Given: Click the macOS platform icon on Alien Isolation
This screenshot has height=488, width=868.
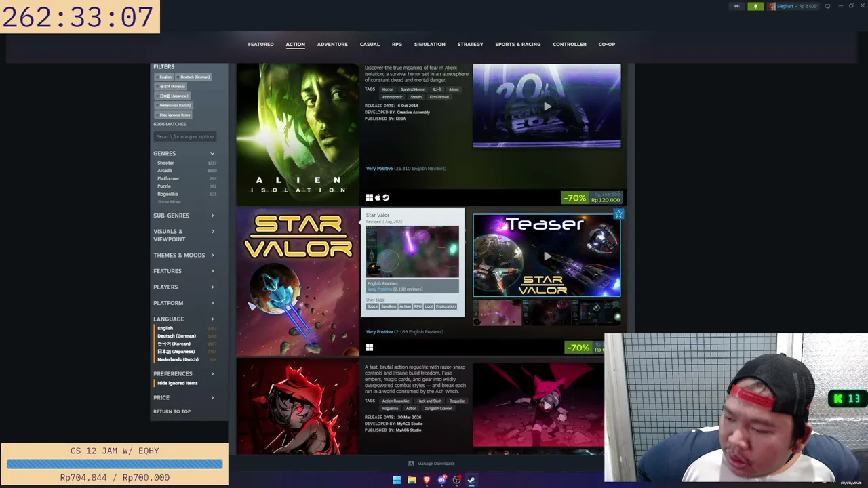Looking at the screenshot, I should click(378, 197).
